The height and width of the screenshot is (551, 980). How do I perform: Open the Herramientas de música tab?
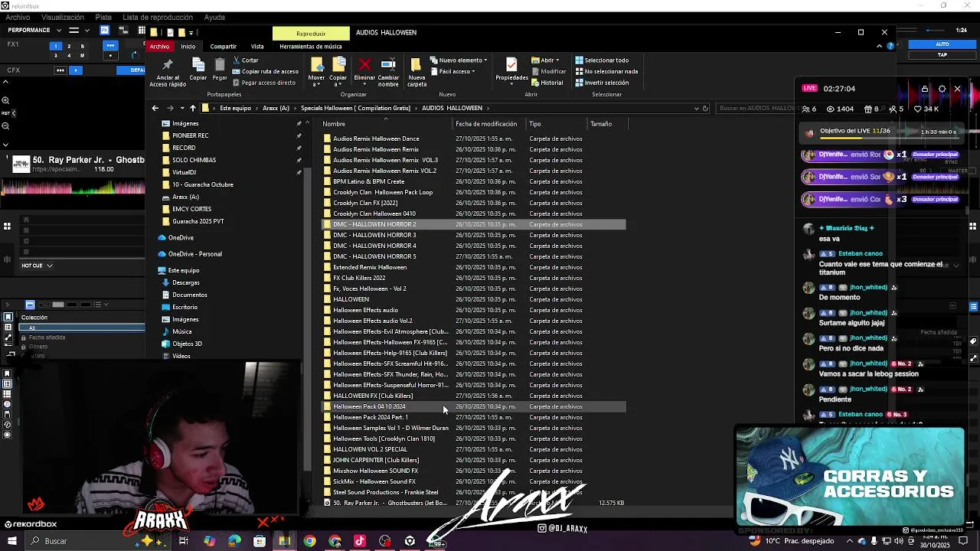(311, 46)
